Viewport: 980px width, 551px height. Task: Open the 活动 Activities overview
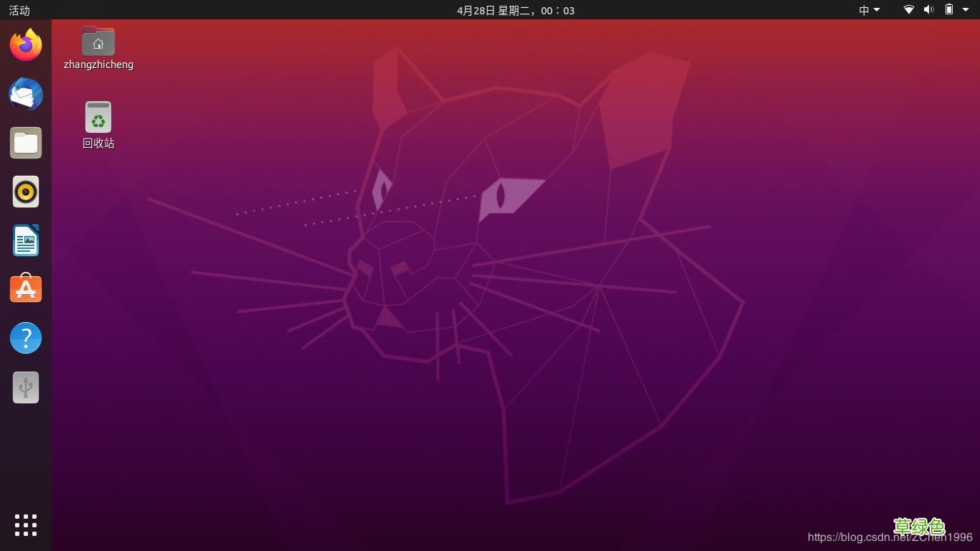(x=18, y=10)
